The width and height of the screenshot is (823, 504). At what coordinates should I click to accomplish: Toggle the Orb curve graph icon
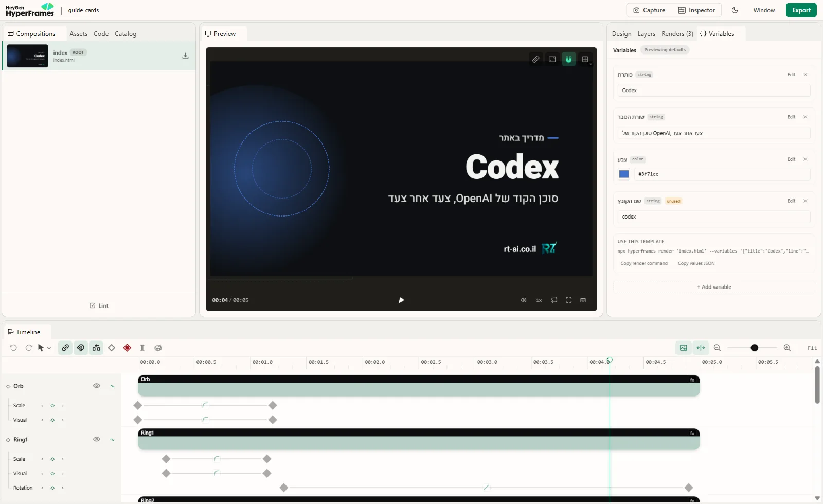click(x=112, y=386)
